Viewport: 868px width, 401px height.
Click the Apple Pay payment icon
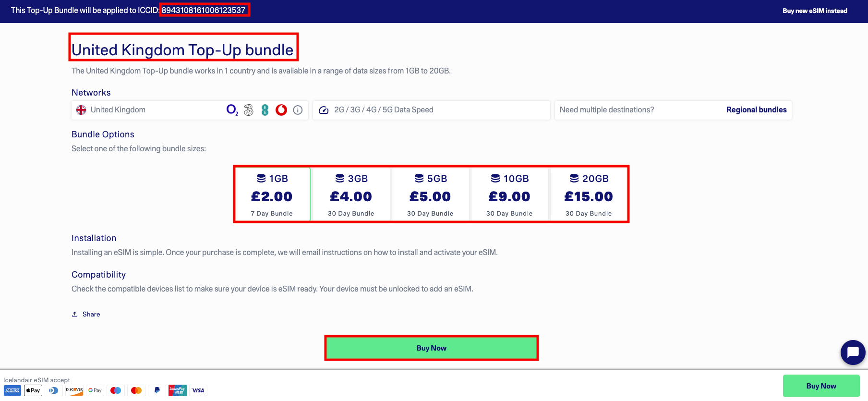[x=33, y=390]
